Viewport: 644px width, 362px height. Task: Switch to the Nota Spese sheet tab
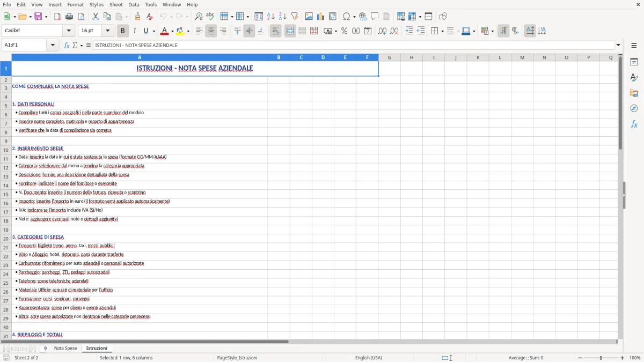click(64, 348)
